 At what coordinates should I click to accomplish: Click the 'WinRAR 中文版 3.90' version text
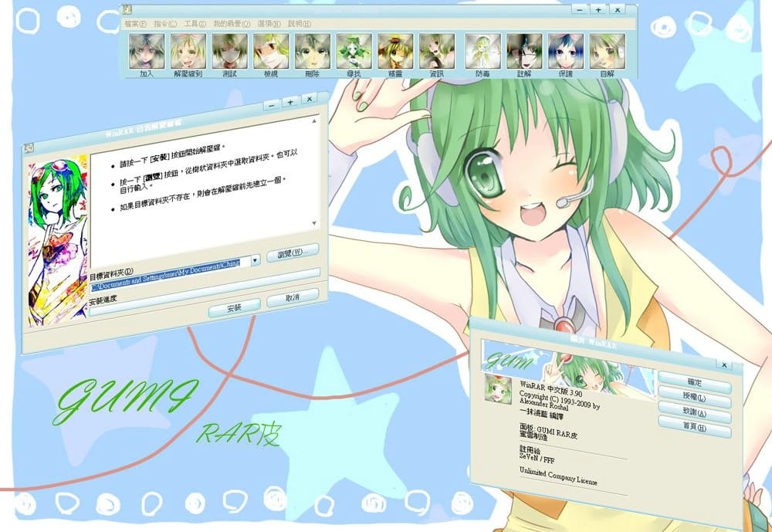[551, 388]
